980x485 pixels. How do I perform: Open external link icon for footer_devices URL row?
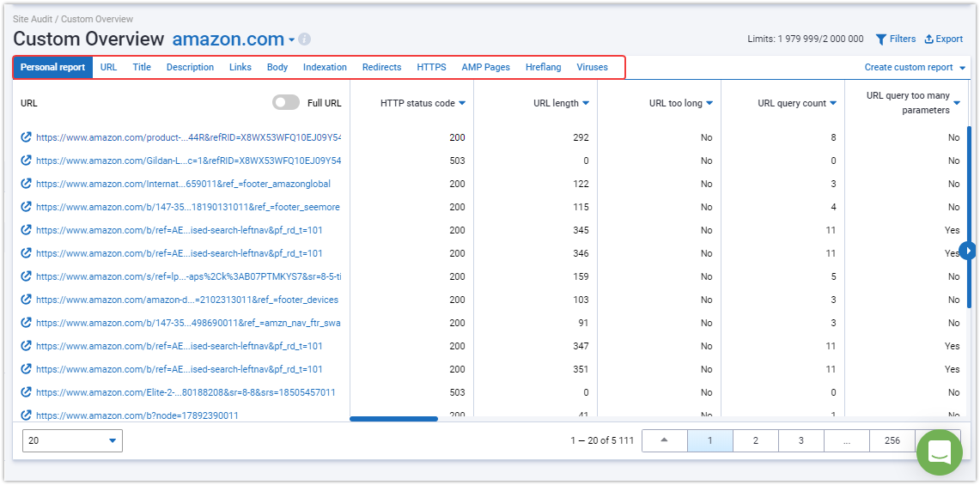coord(27,300)
